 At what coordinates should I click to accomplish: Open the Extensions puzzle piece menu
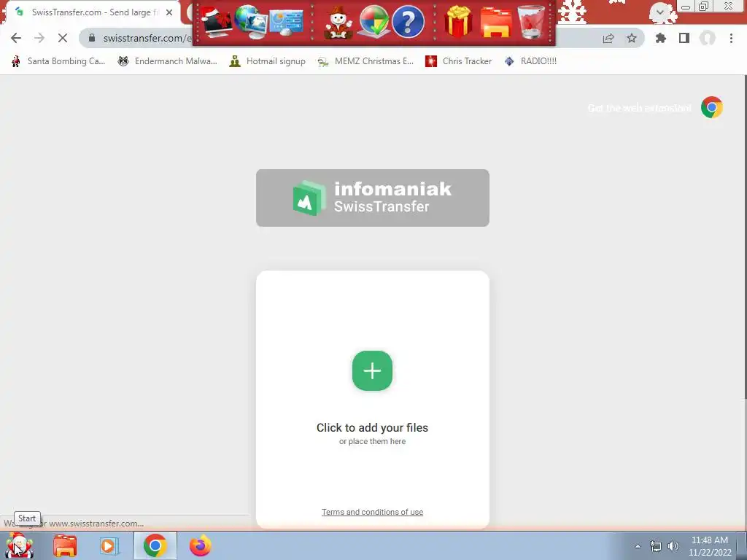[x=660, y=38]
